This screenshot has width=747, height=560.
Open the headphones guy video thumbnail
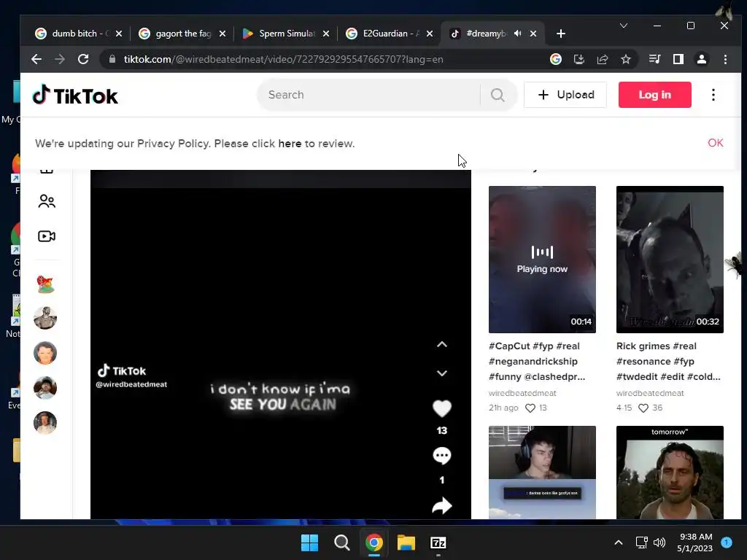542,472
